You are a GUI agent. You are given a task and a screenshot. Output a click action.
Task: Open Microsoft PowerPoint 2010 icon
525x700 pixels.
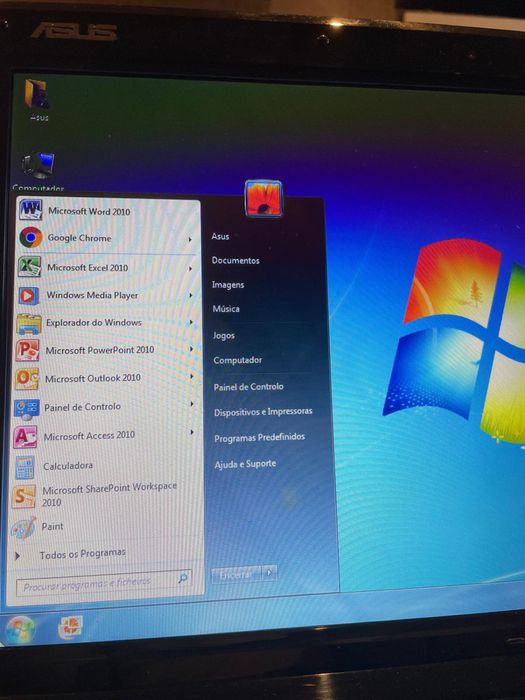(x=28, y=350)
